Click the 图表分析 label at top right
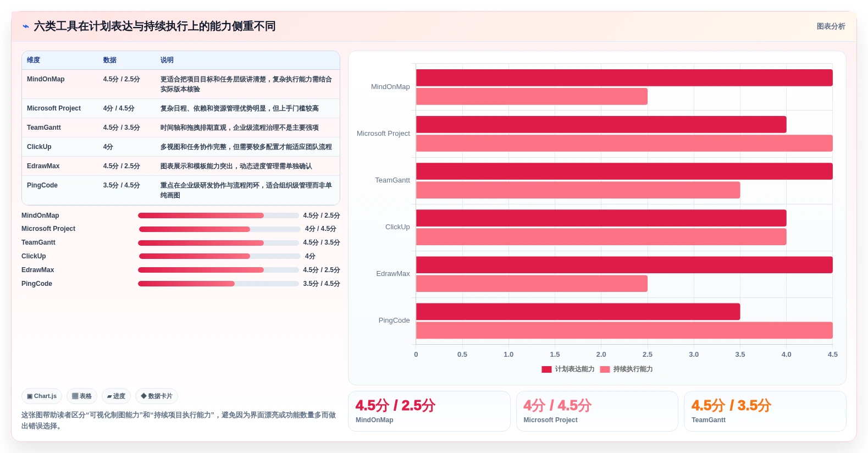Screen dimensions: 868x453 [831, 26]
